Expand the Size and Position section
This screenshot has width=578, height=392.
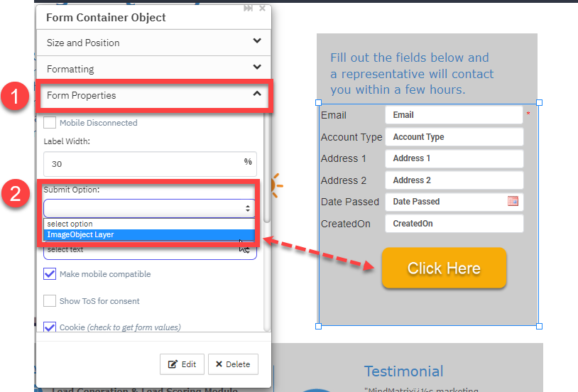click(x=153, y=43)
